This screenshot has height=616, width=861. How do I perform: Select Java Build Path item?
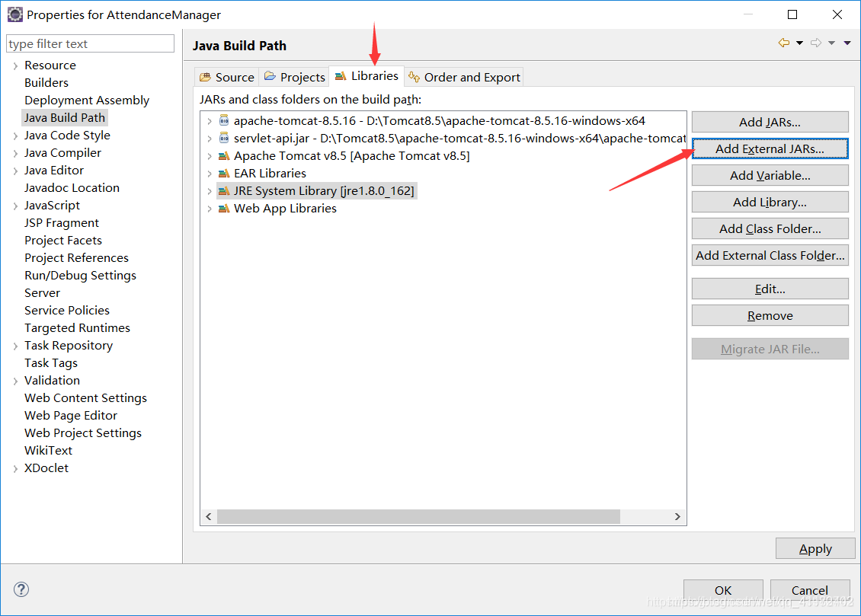pos(64,118)
